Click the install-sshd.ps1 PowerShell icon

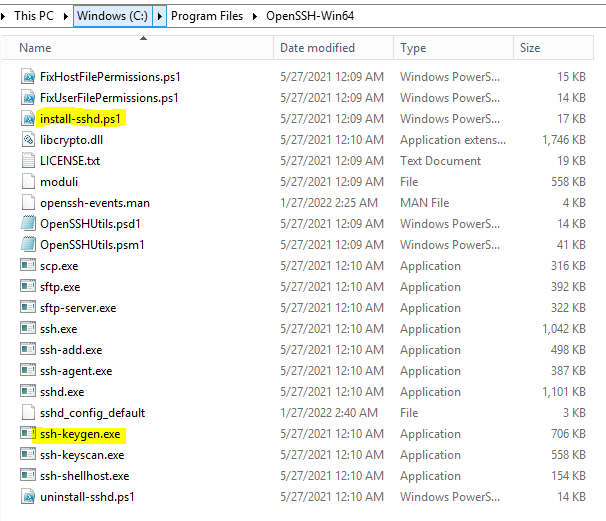(28, 119)
